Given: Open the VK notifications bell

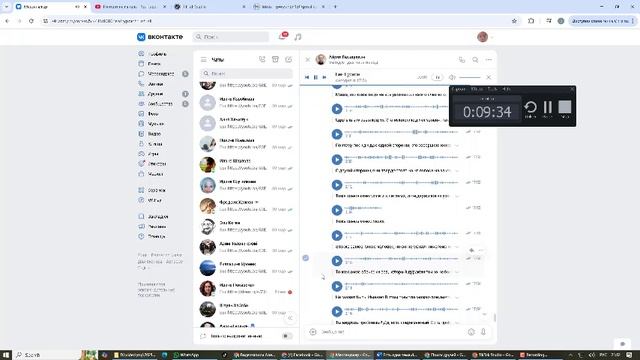Looking at the screenshot, I should pyautogui.click(x=282, y=37).
